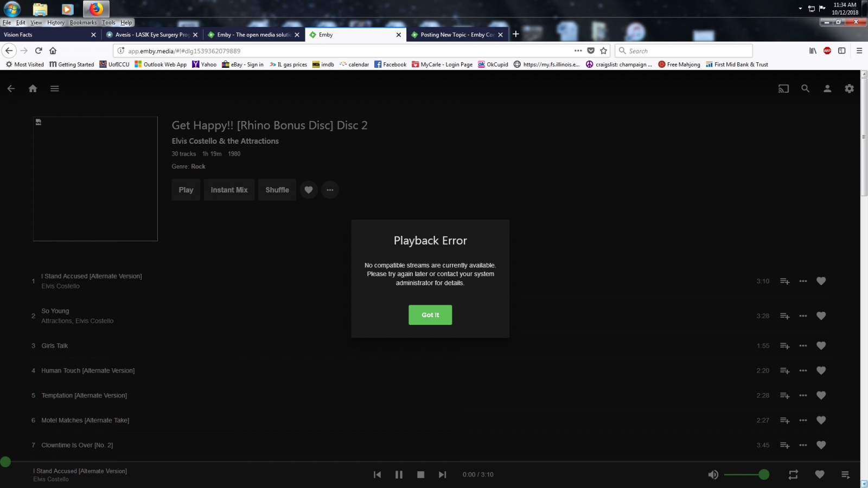Open the Emby settings gear
868x488 pixels.
(850, 88)
